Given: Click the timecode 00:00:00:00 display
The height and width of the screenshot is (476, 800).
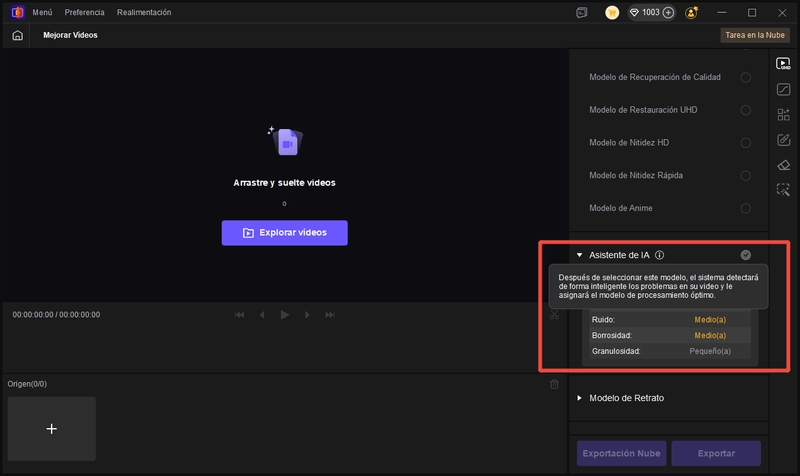Looking at the screenshot, I should coord(56,315).
